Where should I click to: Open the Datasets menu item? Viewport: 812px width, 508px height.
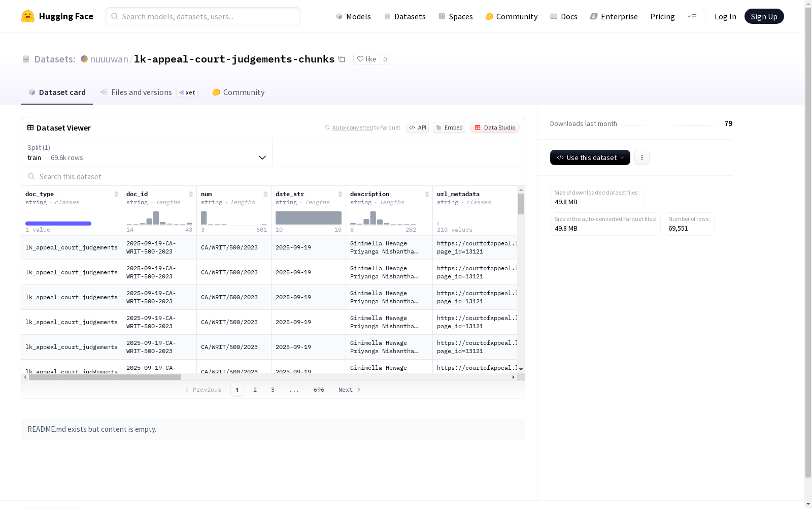(404, 16)
